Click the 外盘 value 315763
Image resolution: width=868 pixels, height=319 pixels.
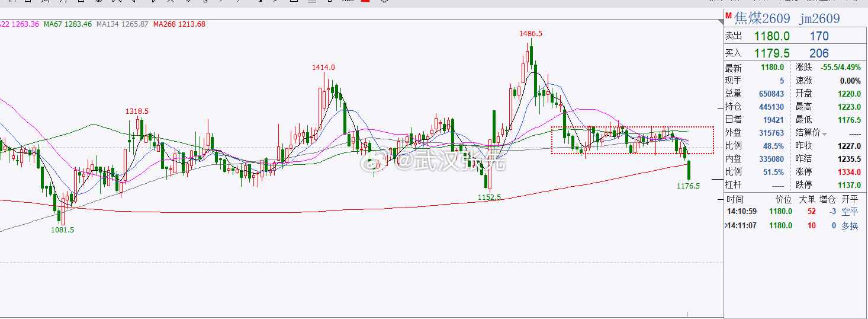(771, 133)
